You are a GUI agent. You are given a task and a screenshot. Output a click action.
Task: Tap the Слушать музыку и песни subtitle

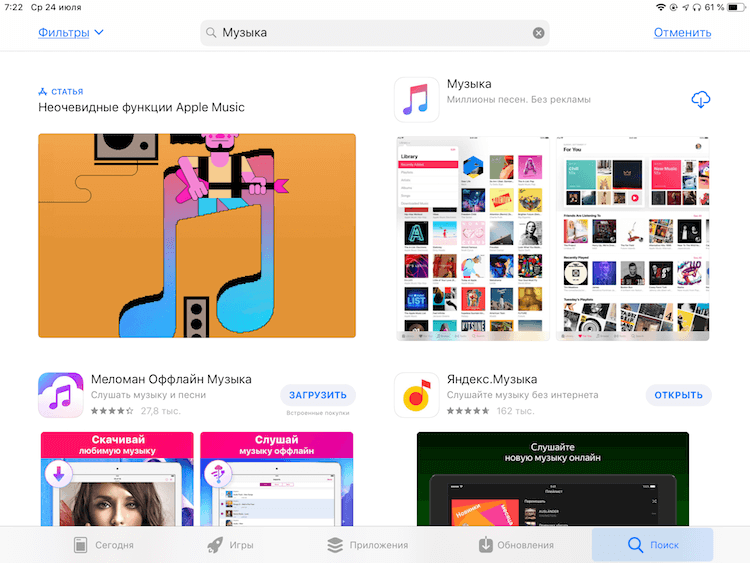point(148,395)
